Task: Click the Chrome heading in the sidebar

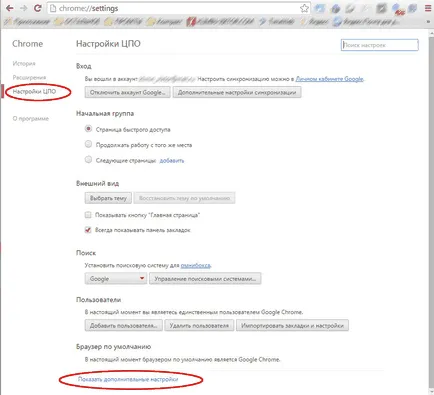Action: 28,44
